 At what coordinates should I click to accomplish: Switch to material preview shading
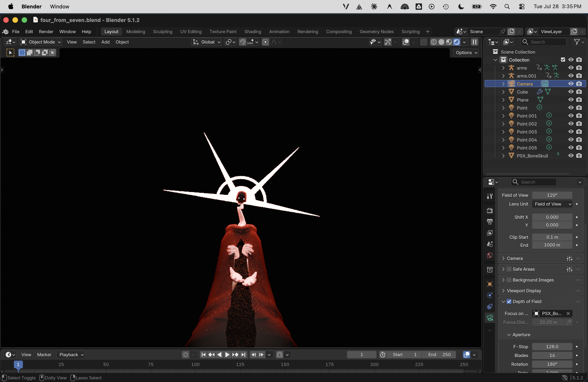point(449,42)
